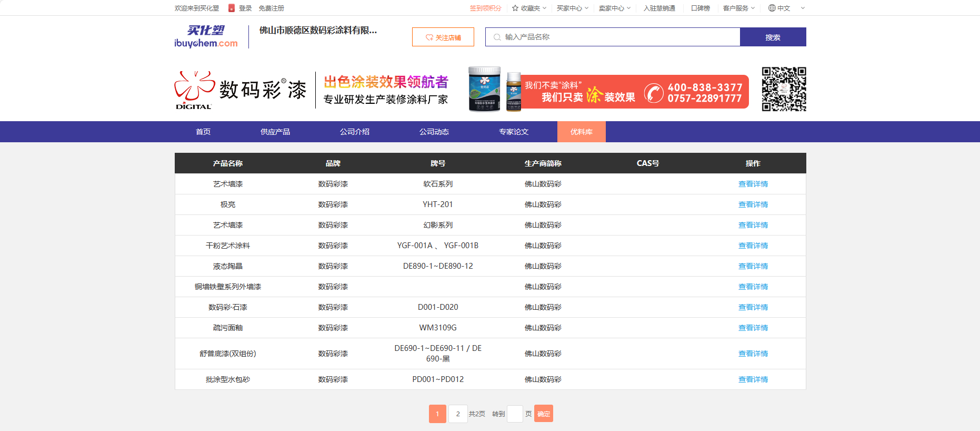Click the WM3109G cell
This screenshot has width=980, height=431.
click(438, 328)
